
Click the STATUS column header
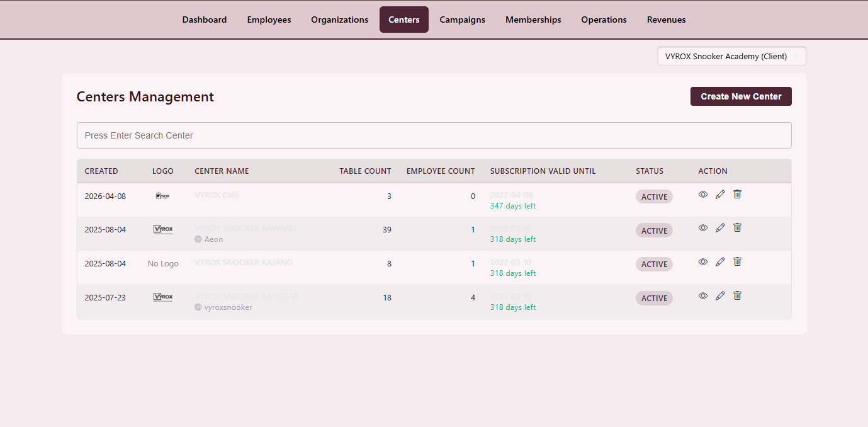[650, 171]
